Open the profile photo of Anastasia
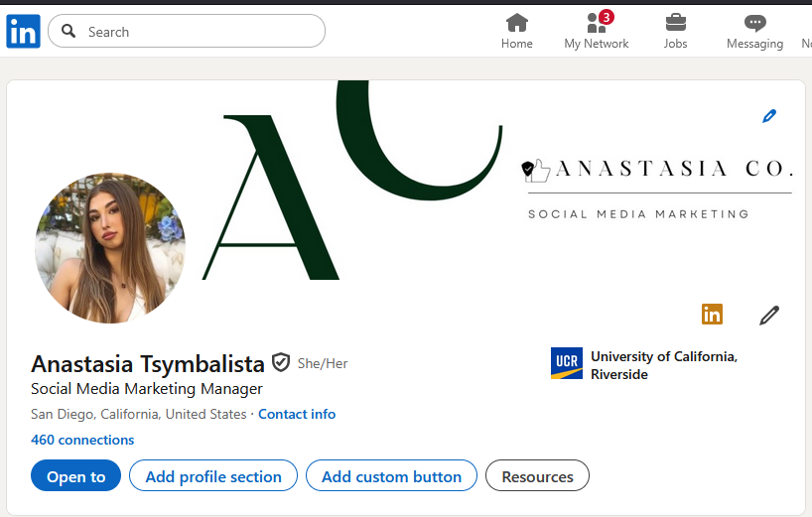This screenshot has width=812, height=517. click(110, 248)
